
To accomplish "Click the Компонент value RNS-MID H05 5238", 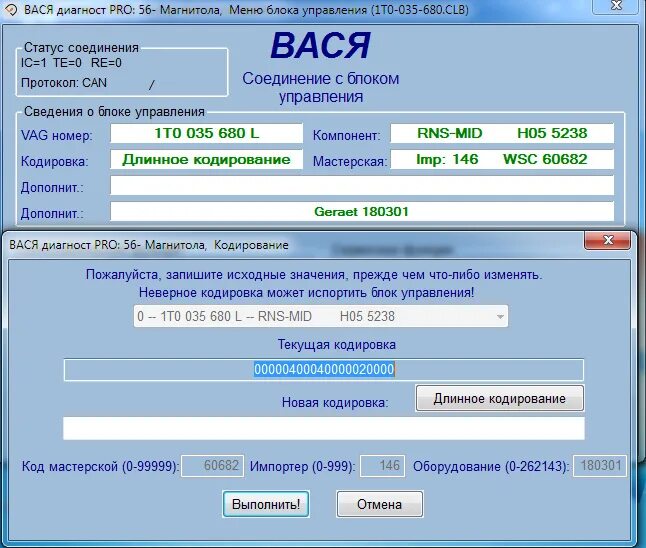I will point(502,133).
